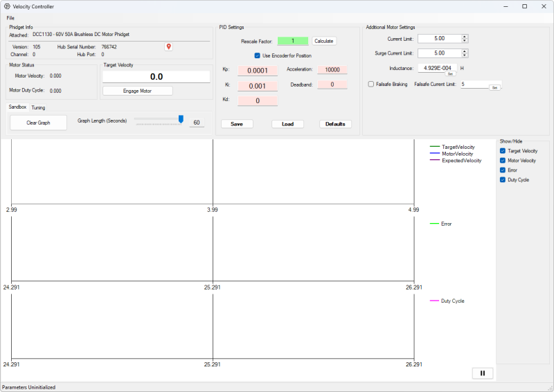
Task: Maximize the Velocity Controller window
Action: [525, 6]
